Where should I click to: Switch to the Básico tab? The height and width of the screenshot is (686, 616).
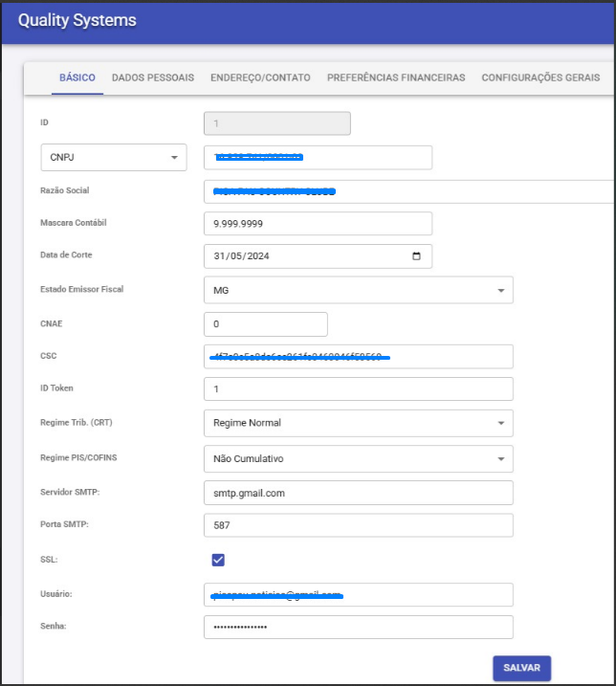click(77, 77)
